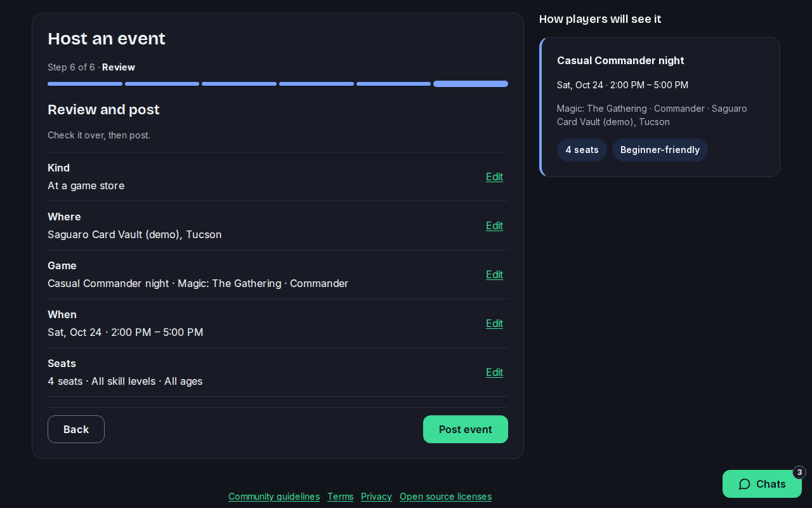Click the Game row summary text
Image resolution: width=812 pixels, height=508 pixels.
point(198,283)
